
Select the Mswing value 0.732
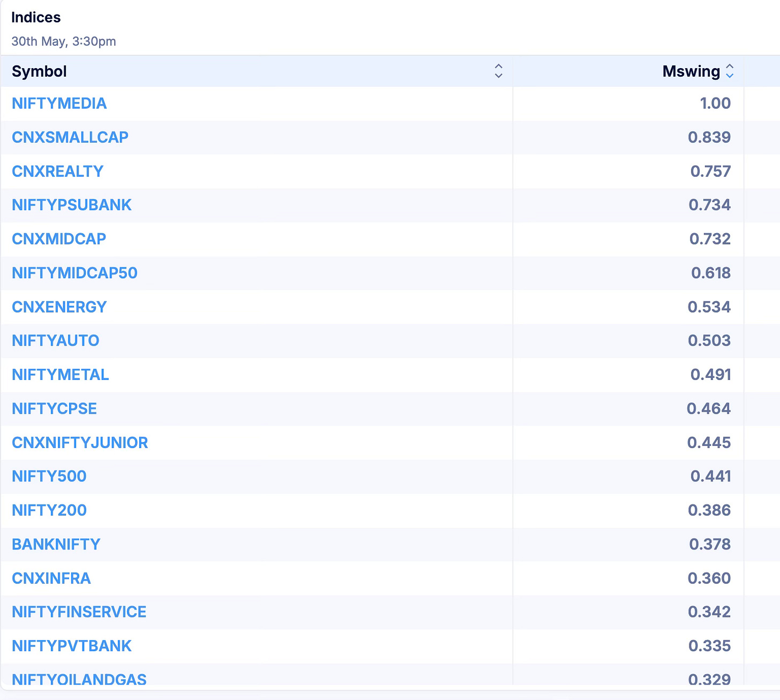pyautogui.click(x=710, y=239)
